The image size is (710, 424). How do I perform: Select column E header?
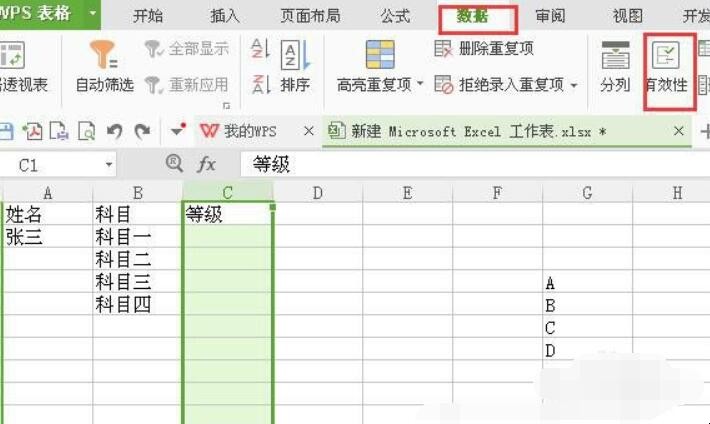click(407, 193)
